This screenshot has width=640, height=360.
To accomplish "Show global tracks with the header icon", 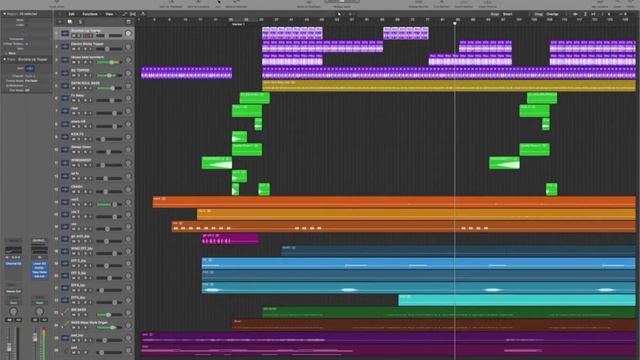I will pyautogui.click(x=129, y=22).
